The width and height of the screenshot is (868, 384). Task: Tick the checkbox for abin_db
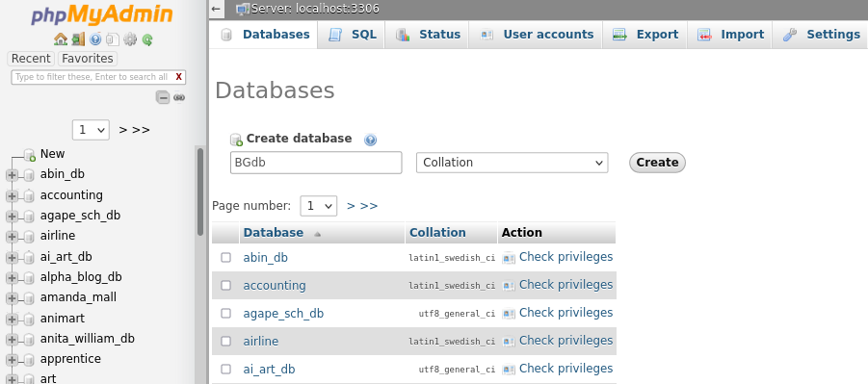(x=225, y=257)
